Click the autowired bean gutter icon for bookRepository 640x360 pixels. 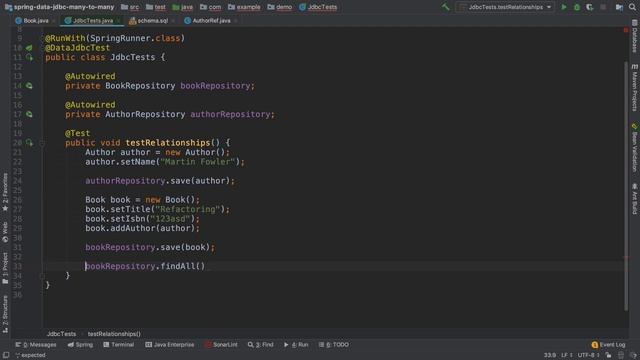point(29,86)
